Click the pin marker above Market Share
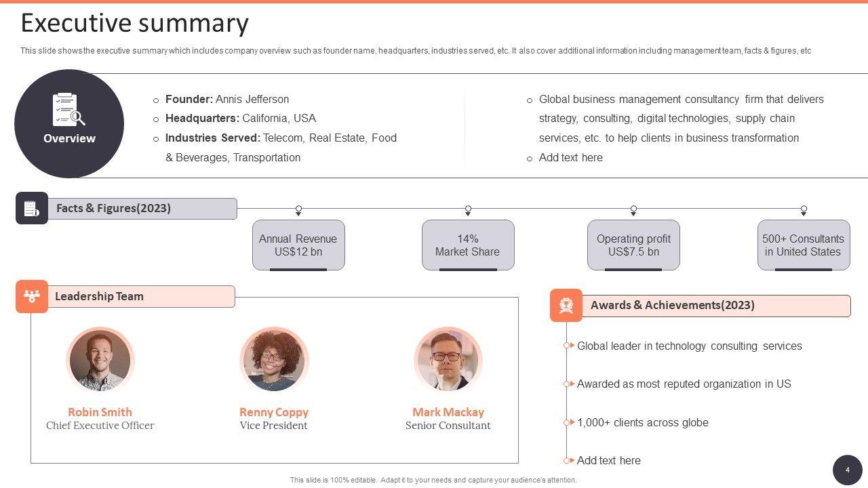Viewport: 868px width, 488px height. [468, 210]
